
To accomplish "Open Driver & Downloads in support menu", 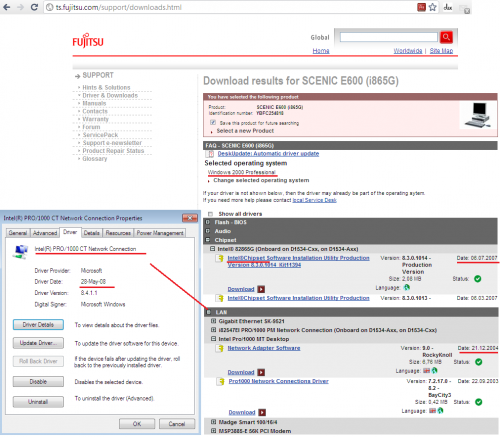I will tap(110, 95).
